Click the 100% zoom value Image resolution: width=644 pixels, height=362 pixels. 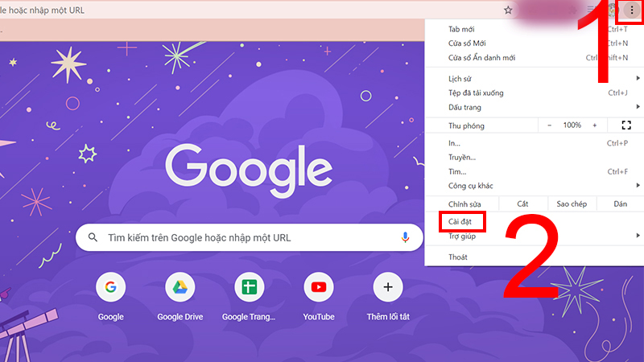point(572,125)
